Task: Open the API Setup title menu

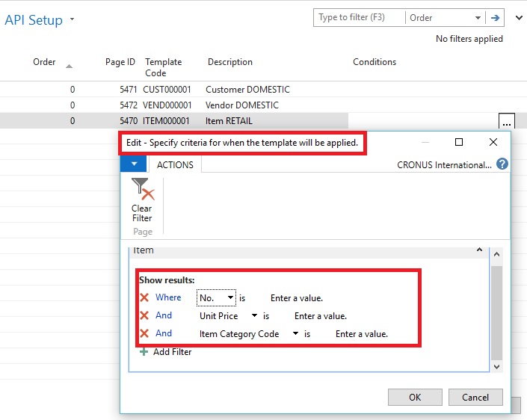Action: [73, 20]
